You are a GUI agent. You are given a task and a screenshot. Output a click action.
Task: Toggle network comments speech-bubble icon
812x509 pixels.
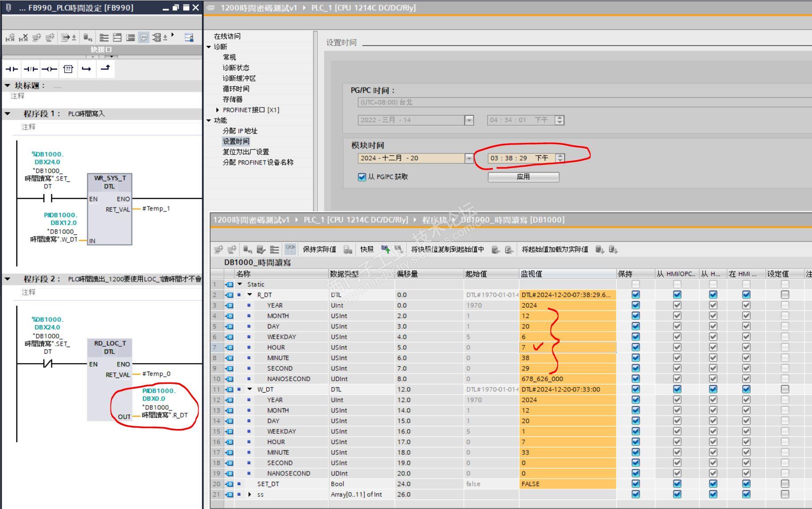[144, 38]
